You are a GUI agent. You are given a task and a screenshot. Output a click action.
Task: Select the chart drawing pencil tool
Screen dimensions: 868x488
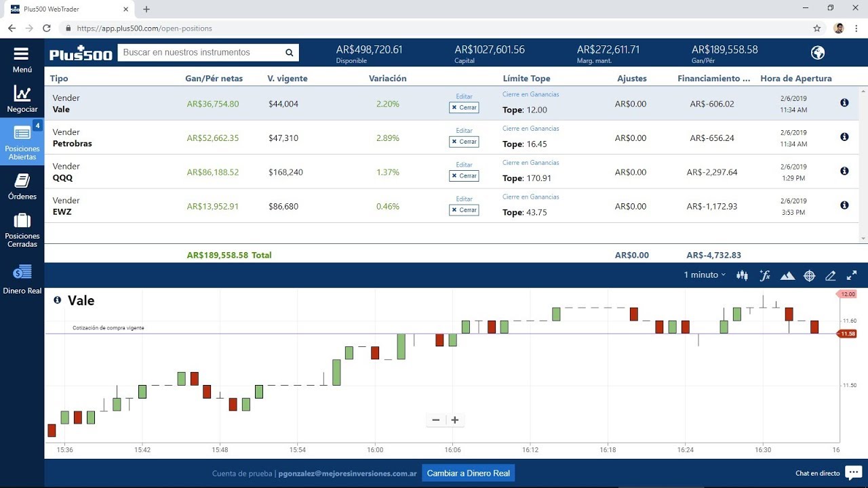pyautogui.click(x=830, y=275)
